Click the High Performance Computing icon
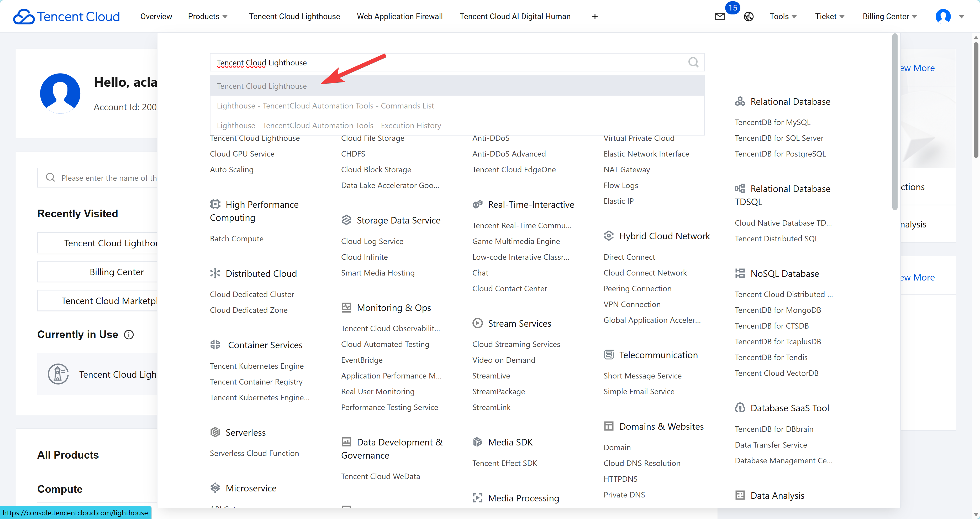This screenshot has height=519, width=980. click(x=215, y=204)
